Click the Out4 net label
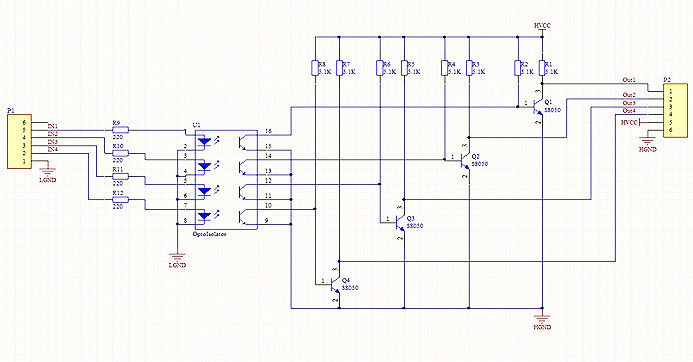Screen dimensions: 693x362 [x=629, y=111]
